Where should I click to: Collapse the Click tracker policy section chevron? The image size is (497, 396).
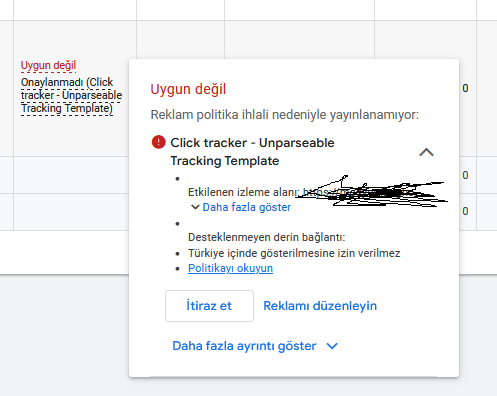426,152
